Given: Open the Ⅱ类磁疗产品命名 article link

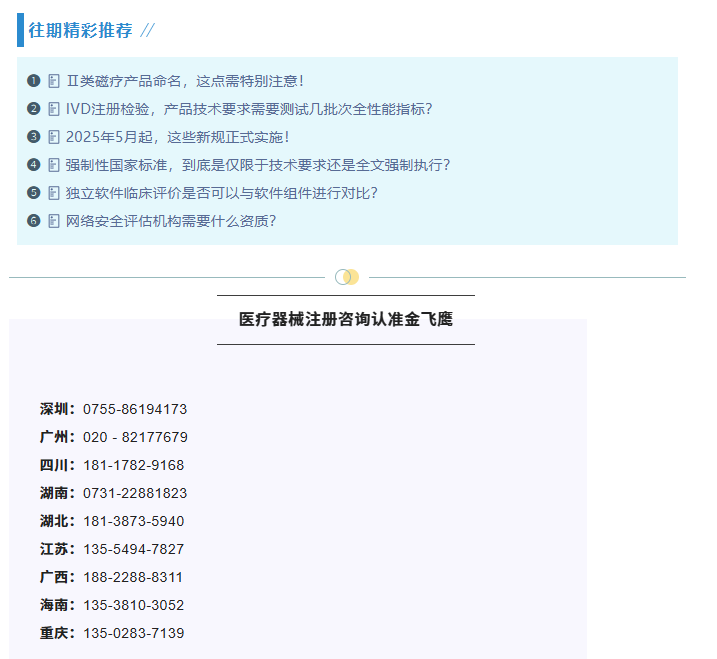Looking at the screenshot, I should 184,81.
